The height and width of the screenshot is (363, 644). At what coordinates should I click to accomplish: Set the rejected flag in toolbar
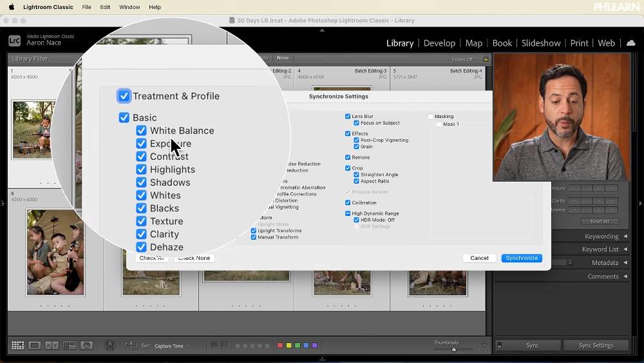pos(224,346)
